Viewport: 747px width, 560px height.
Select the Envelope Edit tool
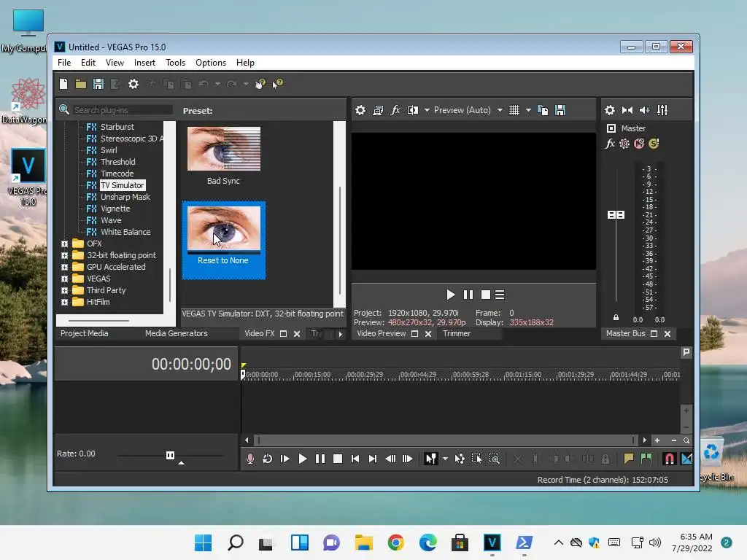(460, 459)
